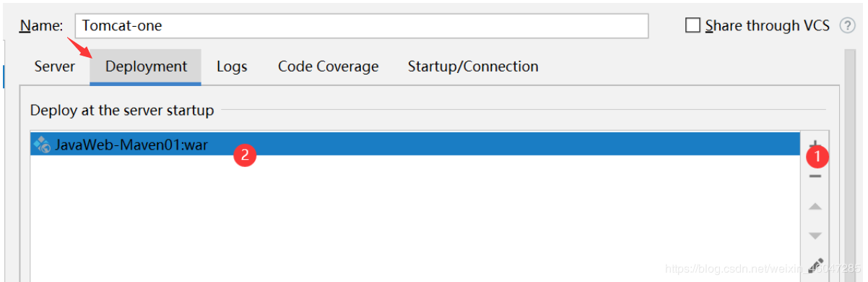Enable the Share through VCS checkbox

click(693, 26)
